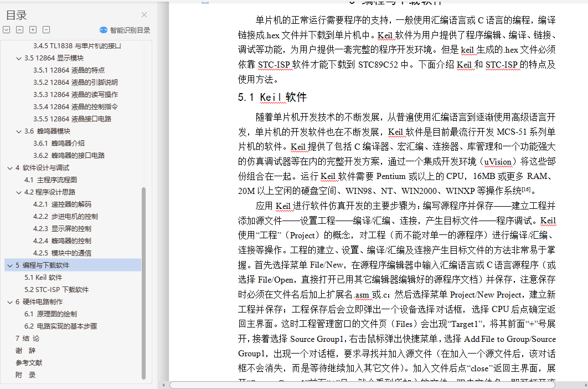The image size is (588, 389).
Task: Open heading 3.5.3 12864 液晶的读写操作
Action: click(x=75, y=95)
